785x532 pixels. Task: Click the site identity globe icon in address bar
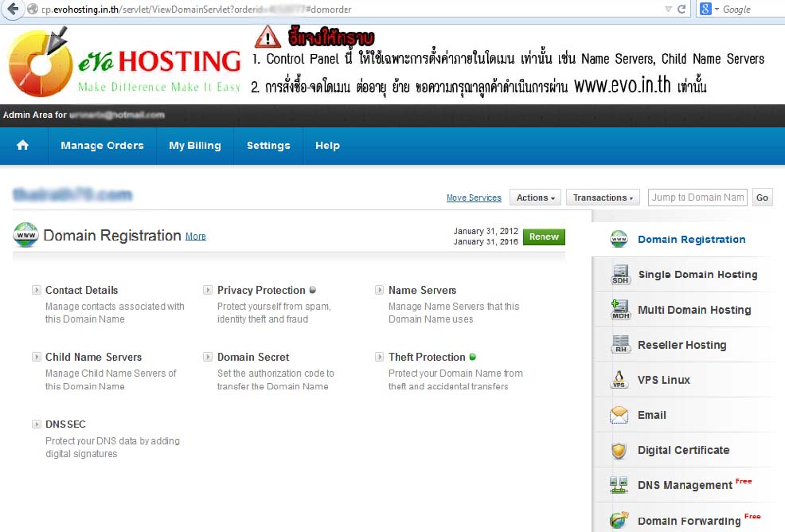33,9
